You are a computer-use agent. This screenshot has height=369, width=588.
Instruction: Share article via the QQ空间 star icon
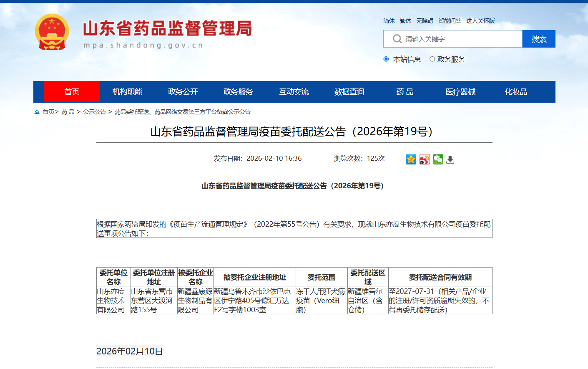411,159
